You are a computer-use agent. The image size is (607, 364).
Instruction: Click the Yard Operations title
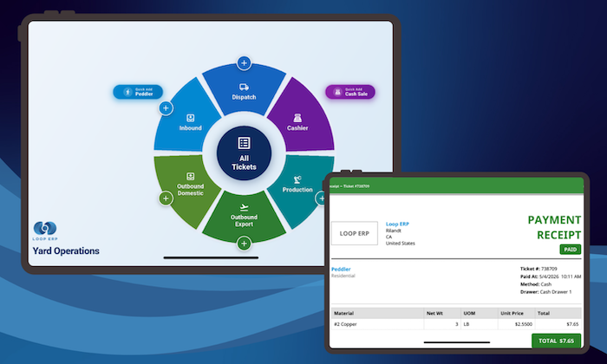[66, 251]
